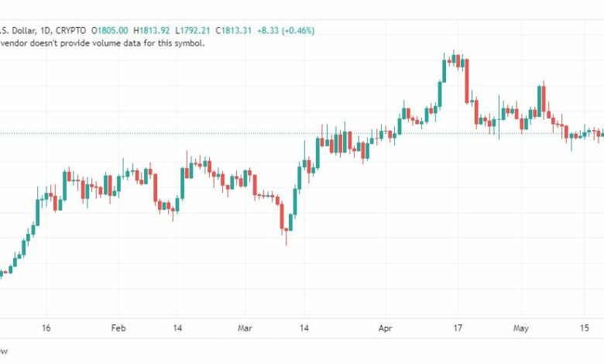This screenshot has width=604, height=364.
Task: Click the "May" label on time axis
Action: coord(521,328)
